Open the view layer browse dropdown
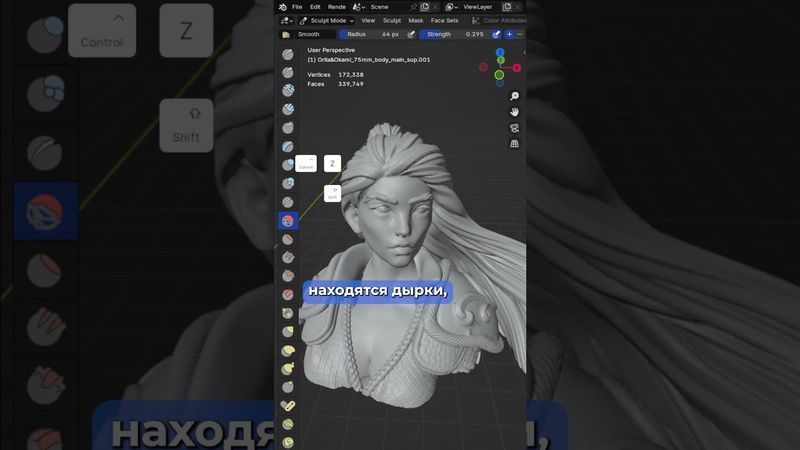 (x=451, y=7)
